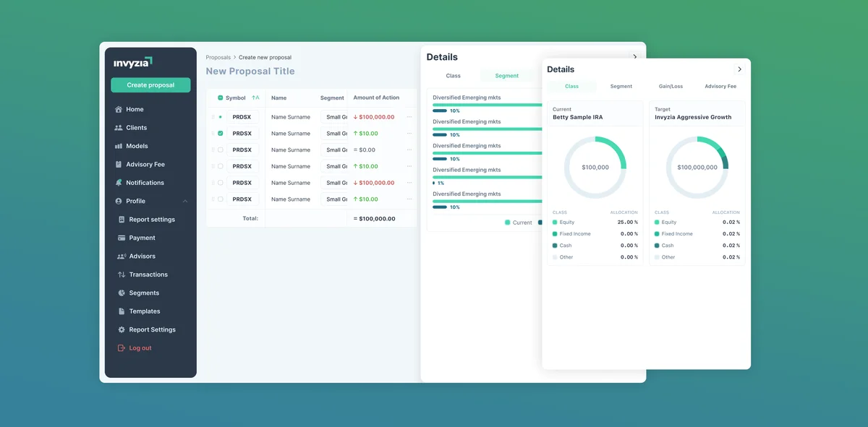Uncheck the ticked green row checkbox
868x427 pixels.
coord(221,134)
